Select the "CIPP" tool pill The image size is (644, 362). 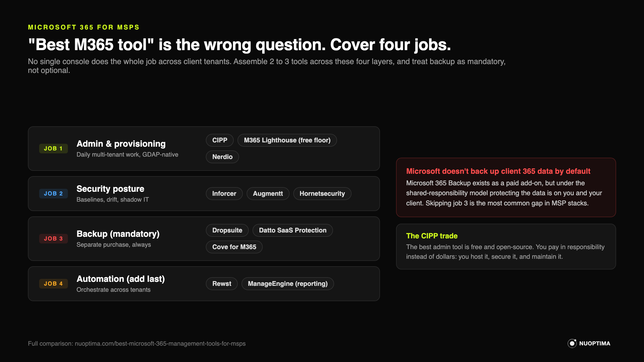220,140
